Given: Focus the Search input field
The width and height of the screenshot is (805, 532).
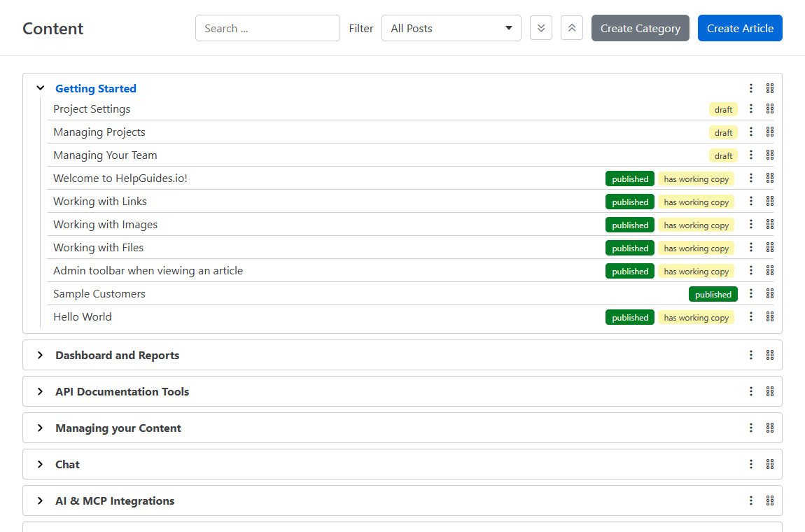Looking at the screenshot, I should pos(267,28).
